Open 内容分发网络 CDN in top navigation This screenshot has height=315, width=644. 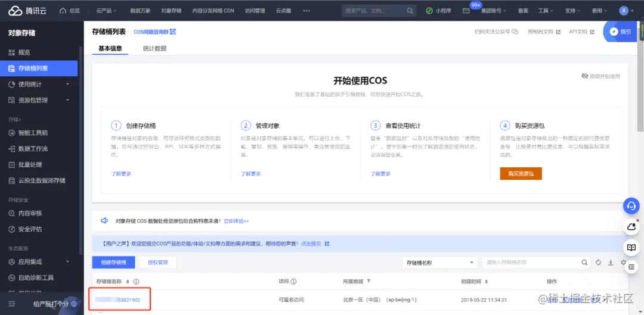[x=213, y=11]
